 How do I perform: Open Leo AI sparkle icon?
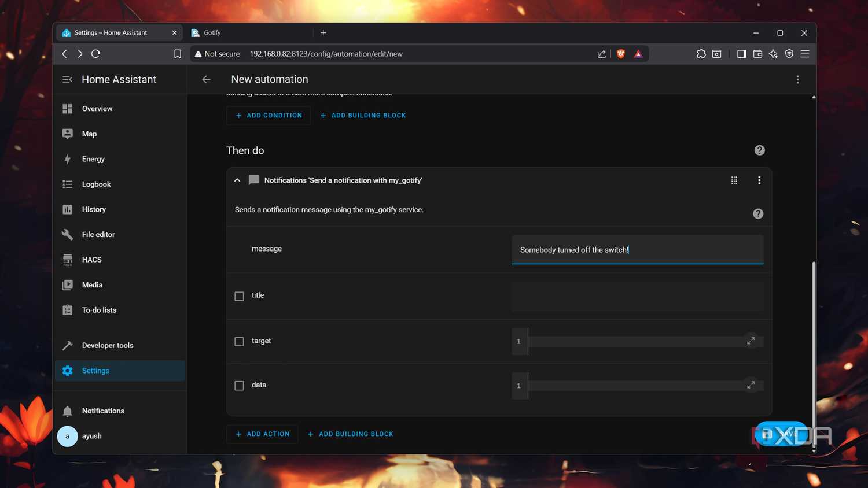(773, 54)
